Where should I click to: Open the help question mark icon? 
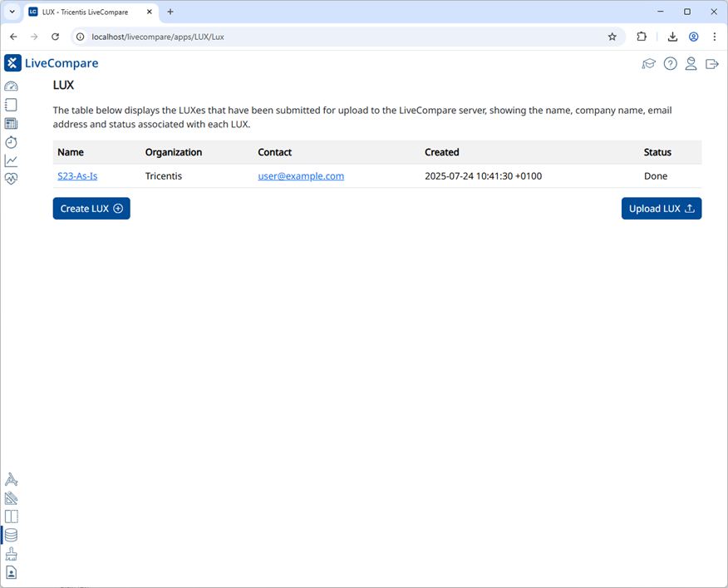[x=670, y=64]
